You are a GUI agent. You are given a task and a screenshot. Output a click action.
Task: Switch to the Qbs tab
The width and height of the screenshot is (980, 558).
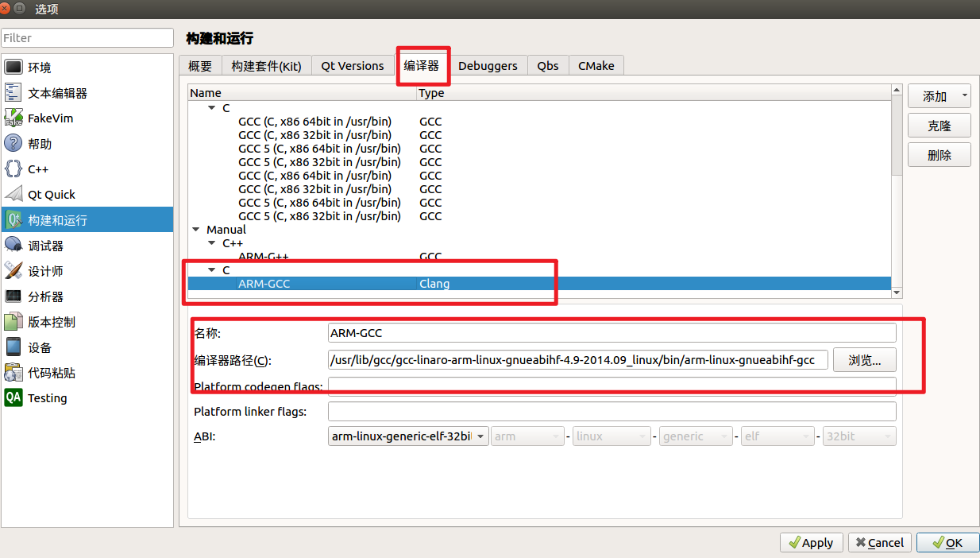548,66
